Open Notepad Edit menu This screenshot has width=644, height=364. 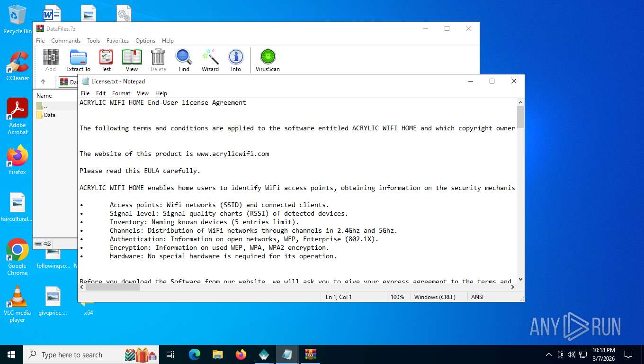(x=101, y=93)
